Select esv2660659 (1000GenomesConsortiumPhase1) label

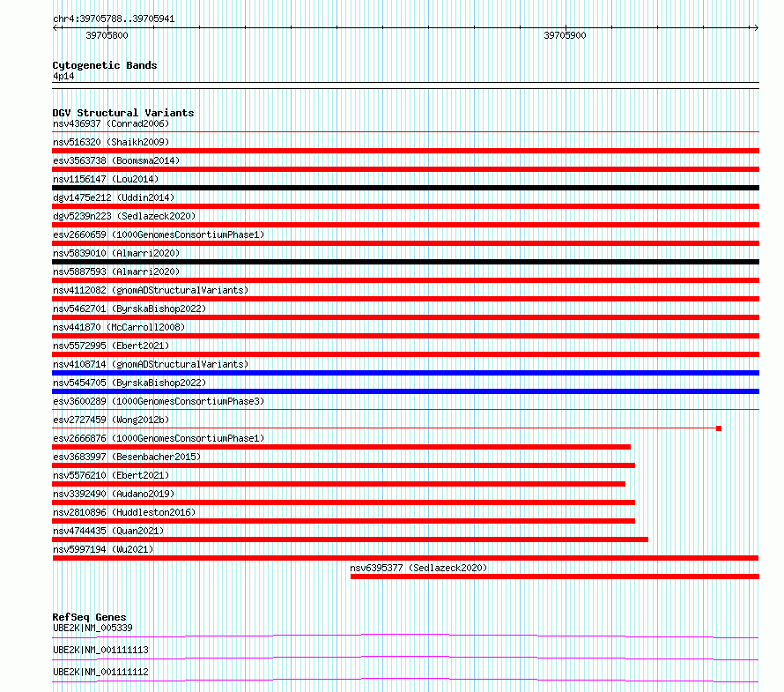(159, 234)
